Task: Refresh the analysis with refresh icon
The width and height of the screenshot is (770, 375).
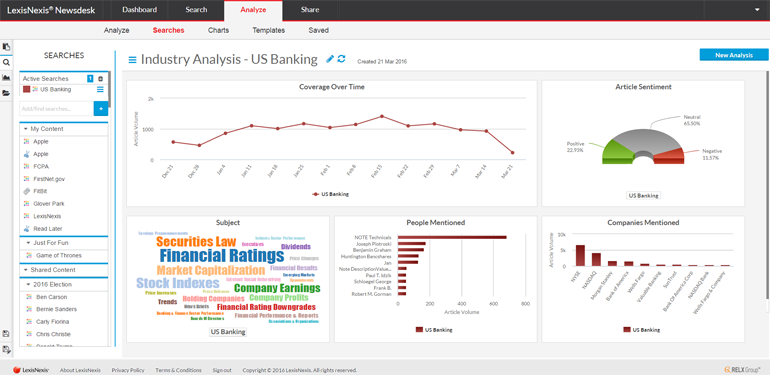Action: (341, 59)
